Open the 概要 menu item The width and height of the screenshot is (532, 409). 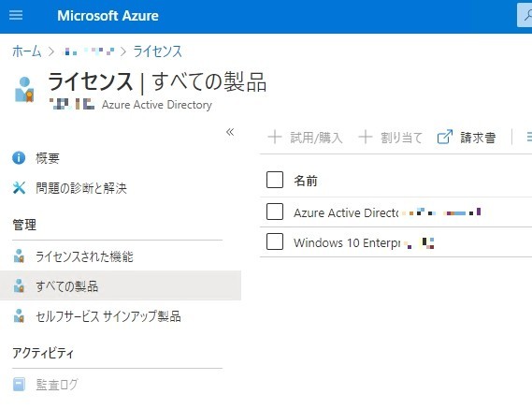point(48,158)
